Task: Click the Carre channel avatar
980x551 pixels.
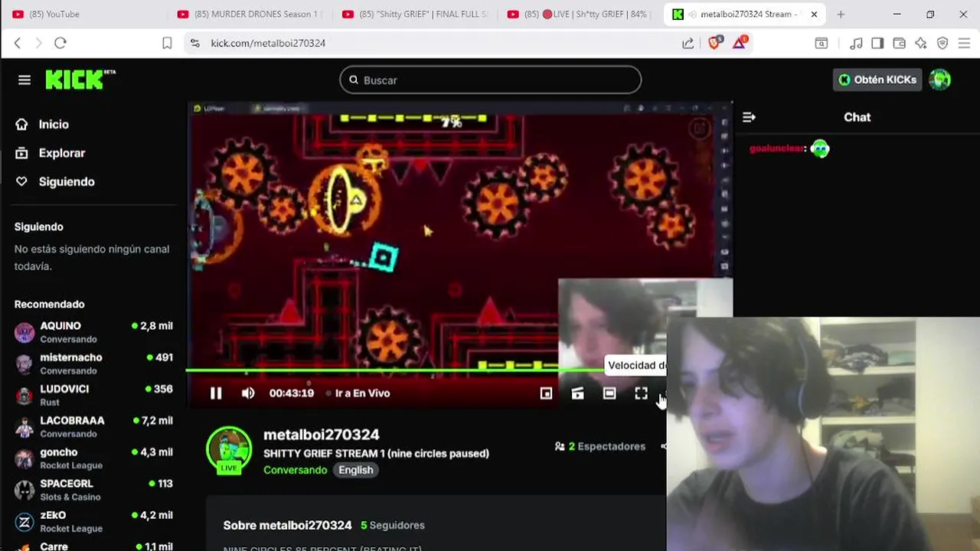Action: click(x=24, y=547)
